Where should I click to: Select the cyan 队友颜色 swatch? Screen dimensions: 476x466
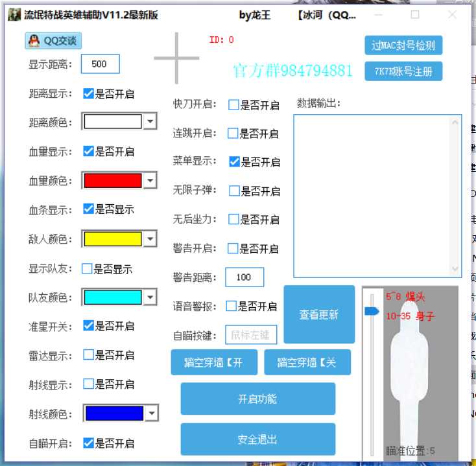113,297
